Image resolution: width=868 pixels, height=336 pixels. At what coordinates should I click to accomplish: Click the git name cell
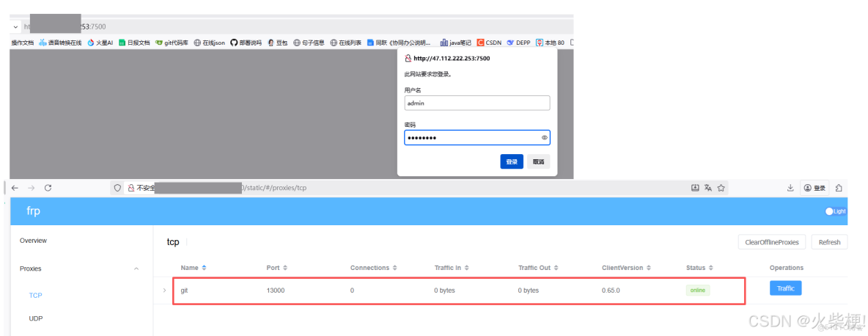pos(185,290)
